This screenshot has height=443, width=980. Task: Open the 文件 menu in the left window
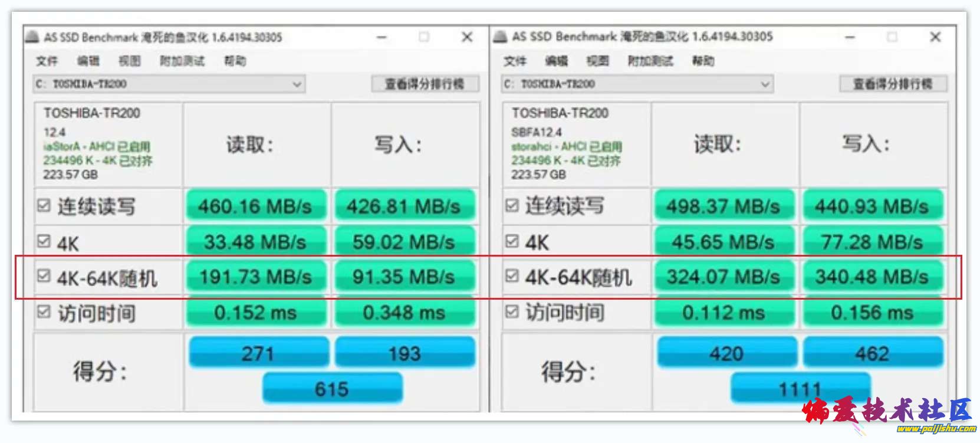click(x=47, y=61)
